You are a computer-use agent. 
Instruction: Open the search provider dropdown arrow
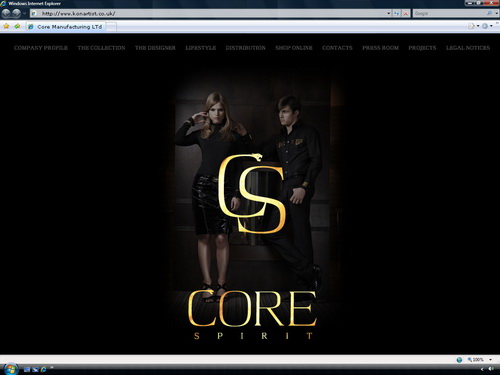click(496, 13)
